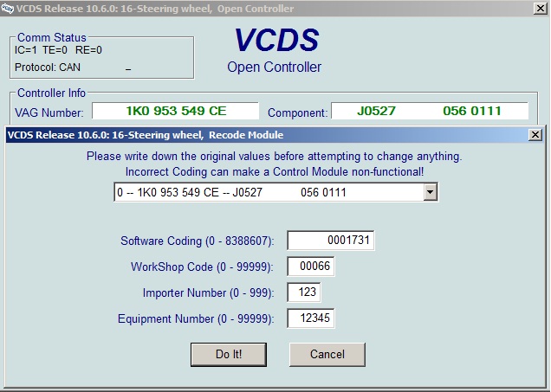Click the 'Please write down the original values' notice
Screen dimensions: 551x392
pyautogui.click(x=275, y=156)
